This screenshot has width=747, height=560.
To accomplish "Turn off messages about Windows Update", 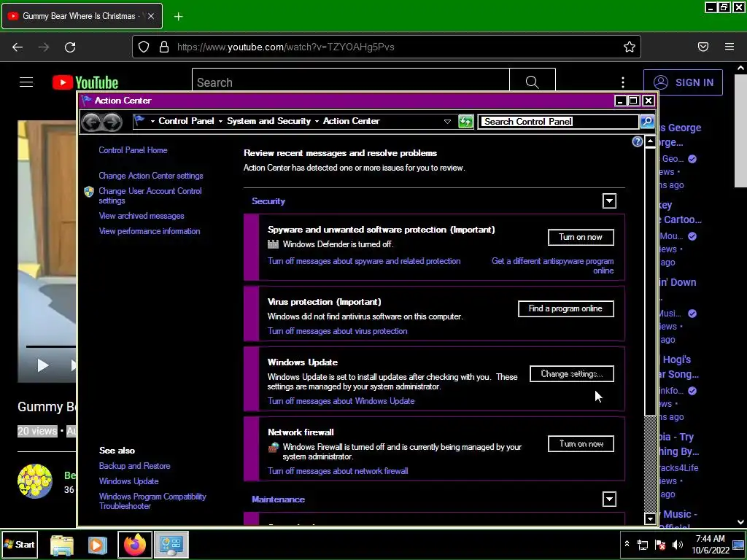I will tap(341, 401).
